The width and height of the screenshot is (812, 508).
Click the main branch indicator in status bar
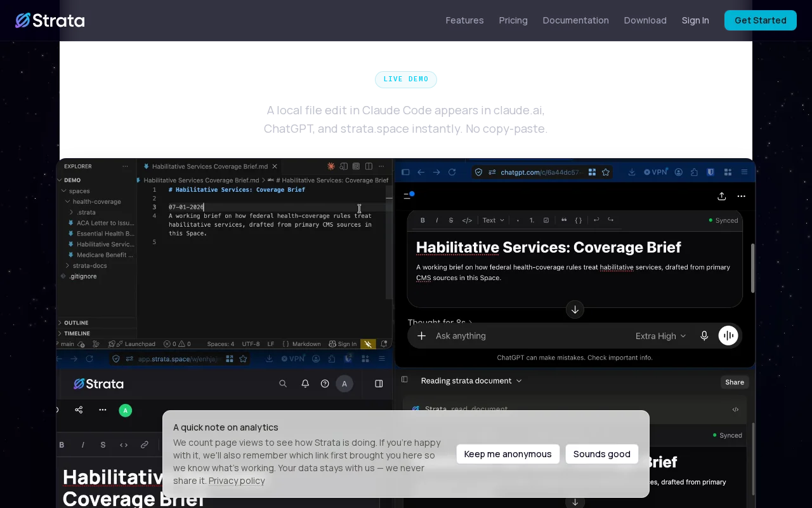coord(66,344)
